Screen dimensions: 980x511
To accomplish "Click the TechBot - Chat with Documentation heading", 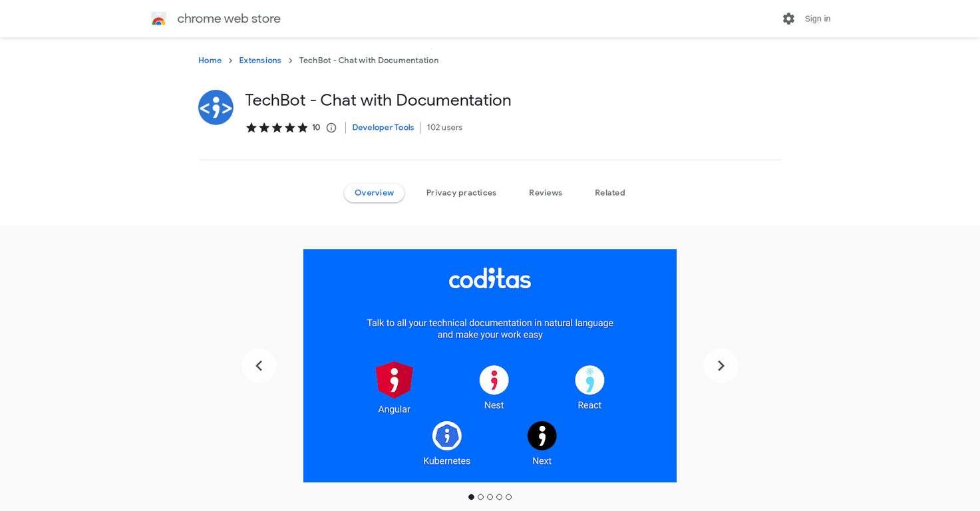I will tap(378, 100).
